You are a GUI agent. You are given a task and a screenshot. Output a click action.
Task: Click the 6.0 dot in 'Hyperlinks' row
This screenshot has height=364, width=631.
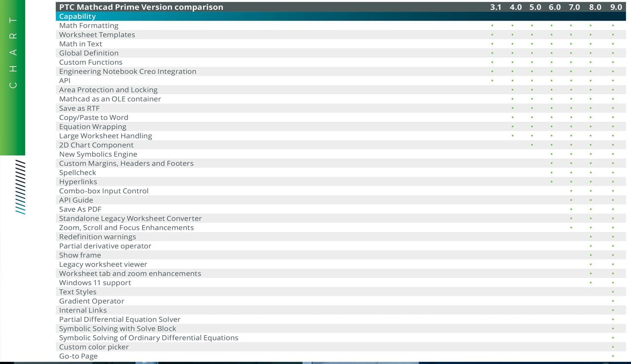(x=552, y=182)
